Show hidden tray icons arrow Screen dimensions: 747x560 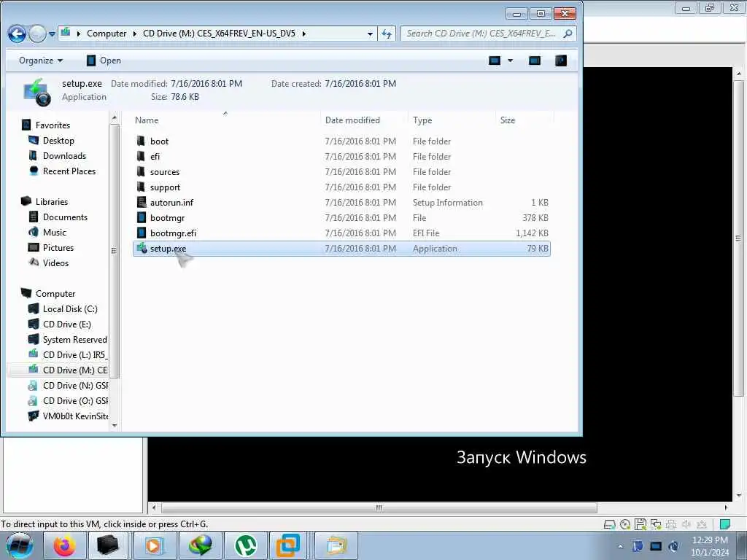[620, 546]
